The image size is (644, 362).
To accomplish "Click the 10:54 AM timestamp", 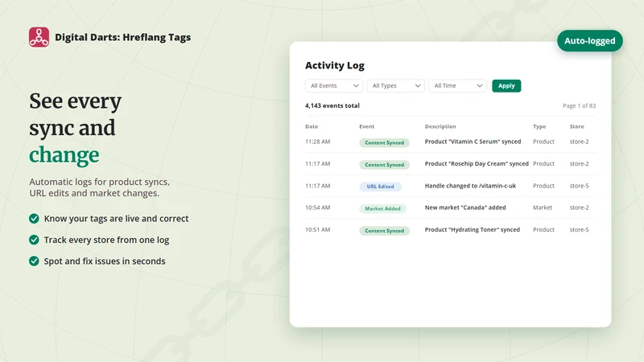I will pyautogui.click(x=317, y=208).
